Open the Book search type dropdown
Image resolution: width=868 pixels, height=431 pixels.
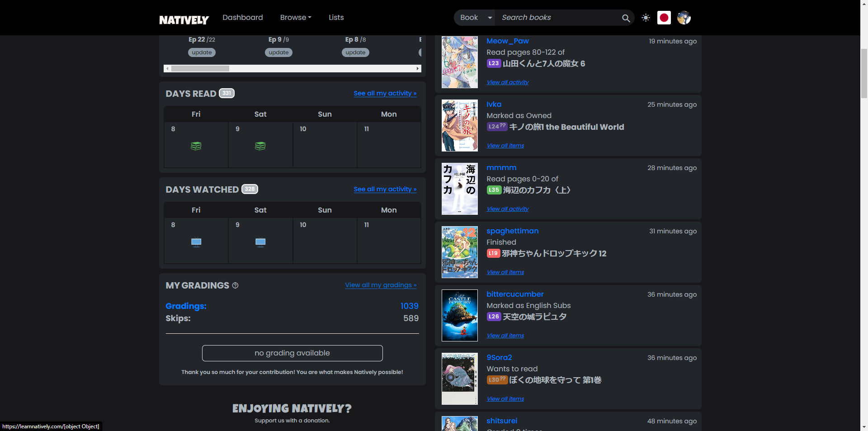pyautogui.click(x=475, y=18)
